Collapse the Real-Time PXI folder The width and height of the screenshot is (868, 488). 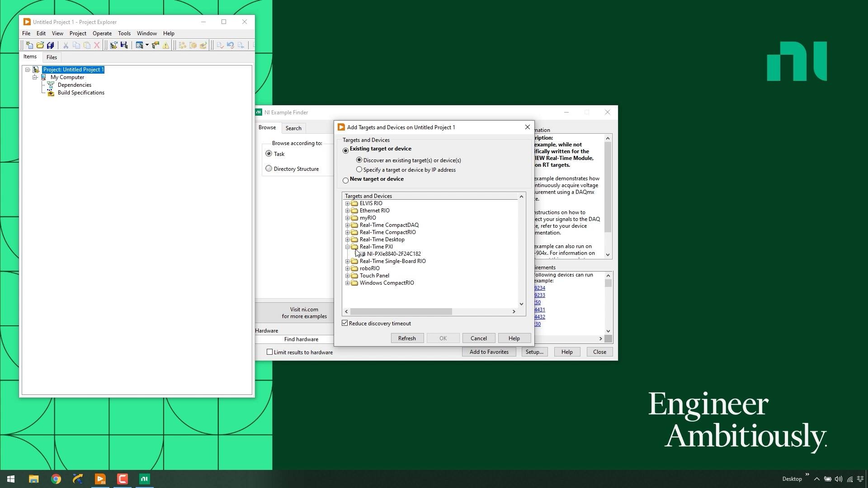tap(348, 247)
